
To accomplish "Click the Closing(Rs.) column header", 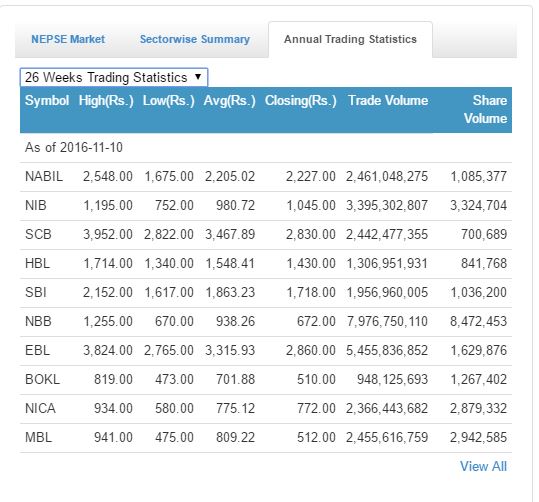I will coord(300,101).
